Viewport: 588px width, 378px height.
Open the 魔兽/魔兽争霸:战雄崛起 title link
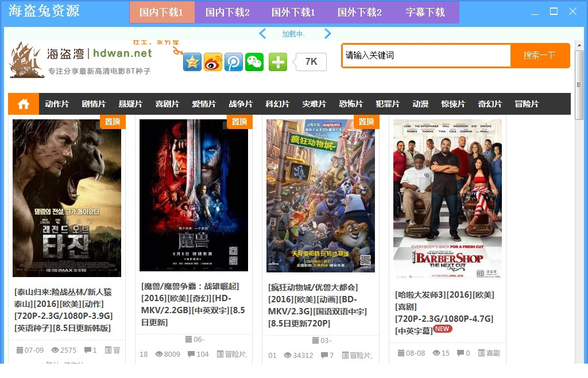click(x=193, y=304)
